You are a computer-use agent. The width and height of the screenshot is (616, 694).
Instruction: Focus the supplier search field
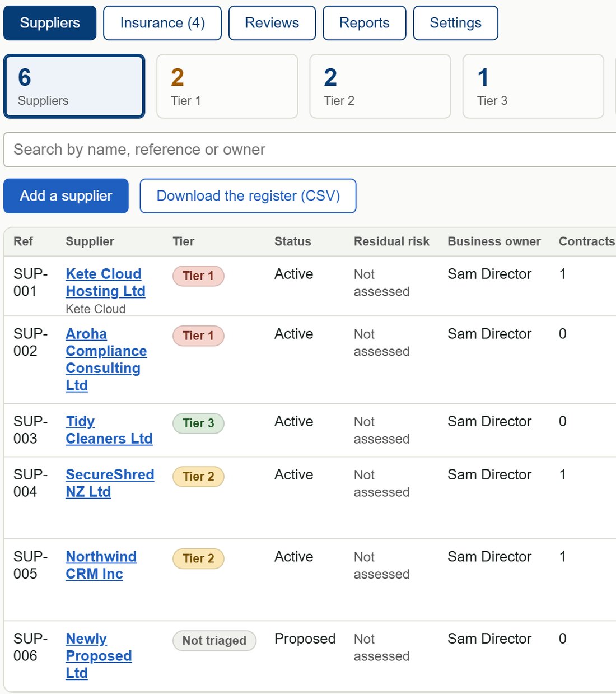click(x=310, y=150)
